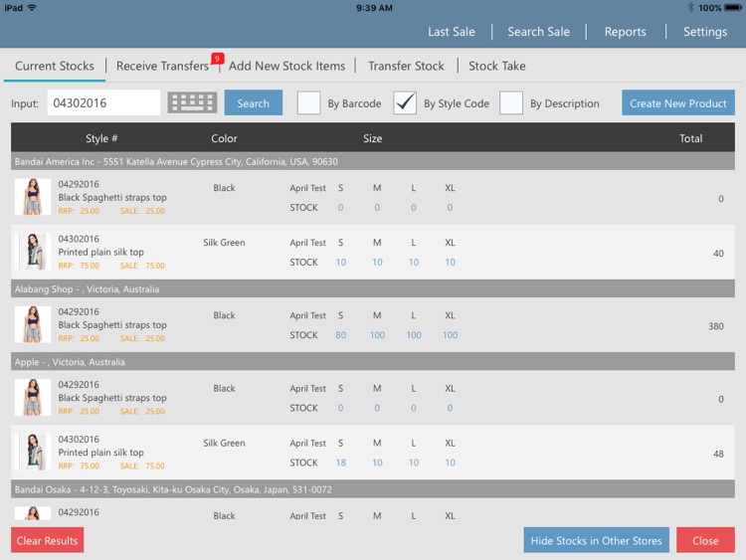Screen dimensions: 746x560
Task: Click Apple store size S stock 18
Action: click(340, 463)
